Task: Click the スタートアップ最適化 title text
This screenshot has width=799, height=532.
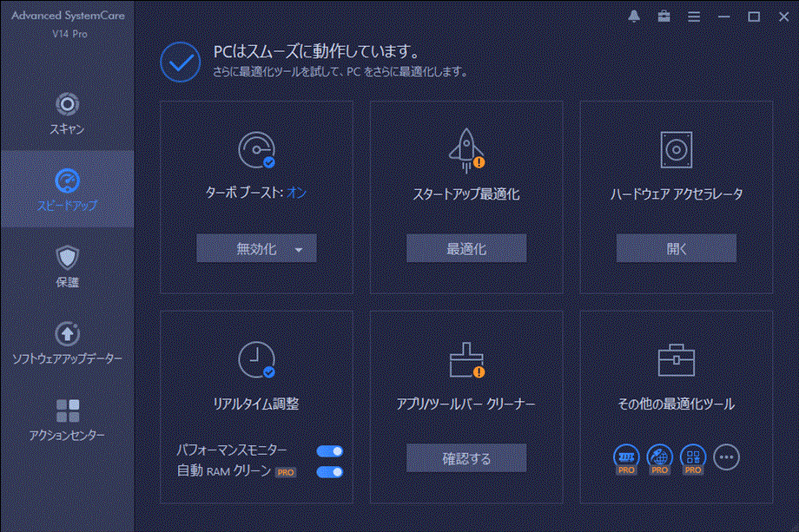Action: tap(466, 194)
